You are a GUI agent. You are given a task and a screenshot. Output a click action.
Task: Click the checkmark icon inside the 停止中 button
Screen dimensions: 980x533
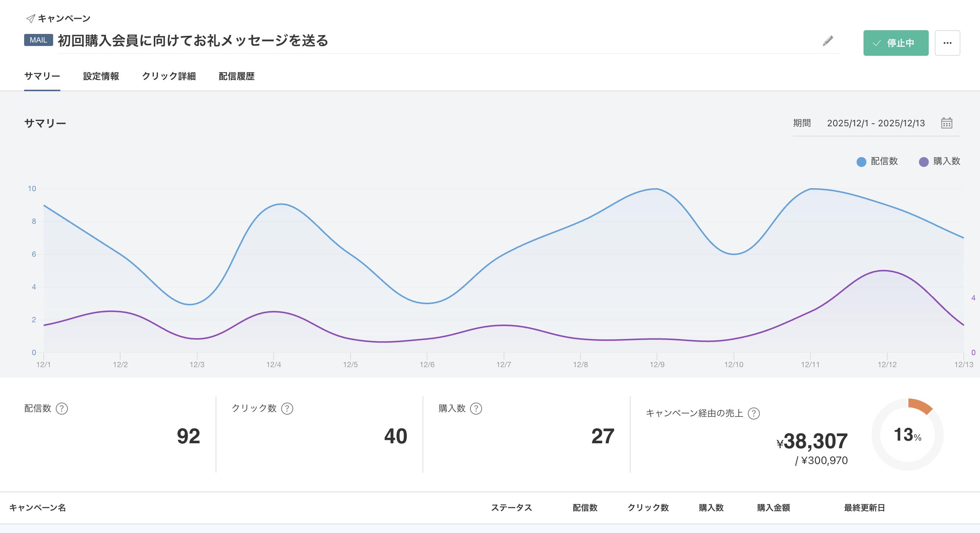pyautogui.click(x=877, y=43)
